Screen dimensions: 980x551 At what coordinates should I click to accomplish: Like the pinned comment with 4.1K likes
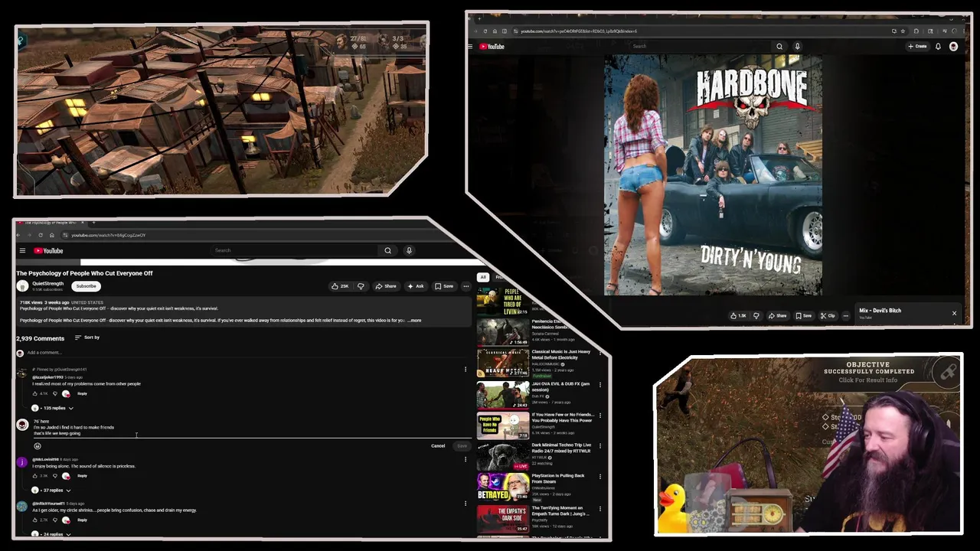tap(34, 393)
